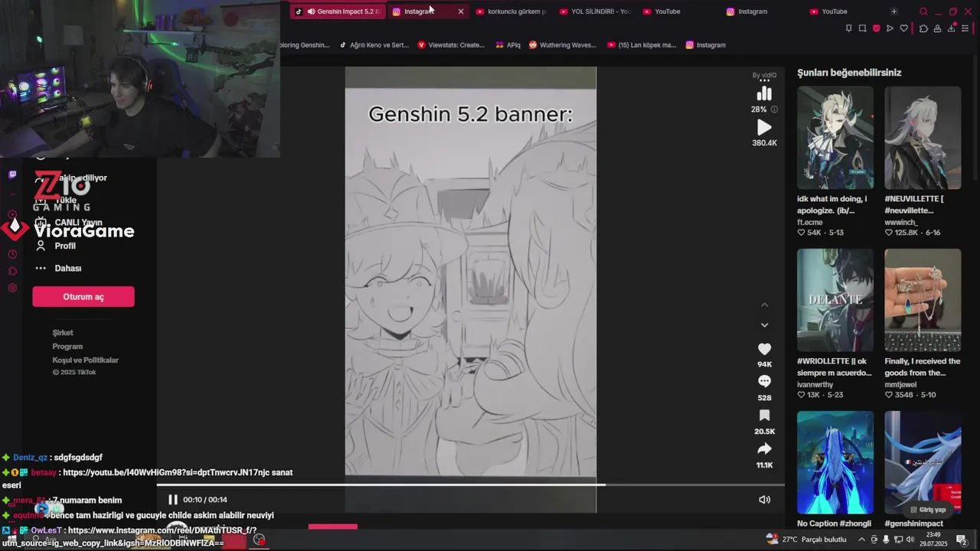980x551 pixels.
Task: Open the extensions cube icon
Action: click(923, 28)
